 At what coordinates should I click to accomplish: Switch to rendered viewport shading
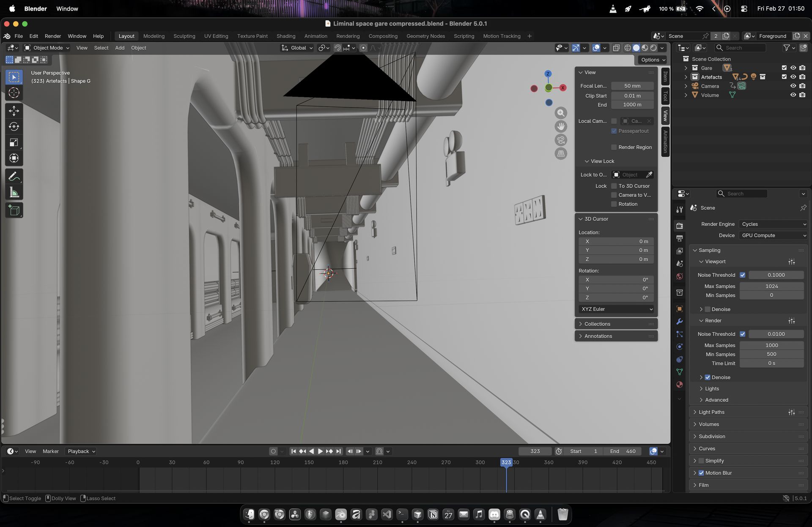[x=653, y=48]
